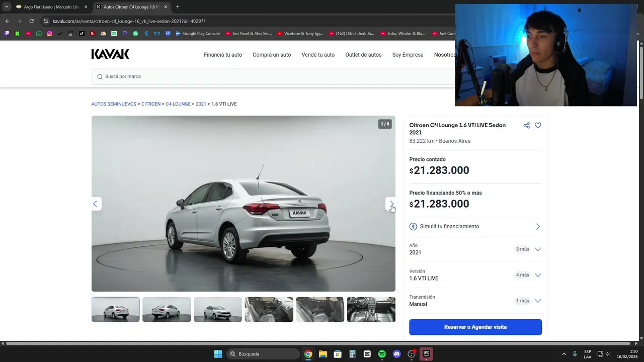Open Comprá un auto menu

(x=272, y=55)
